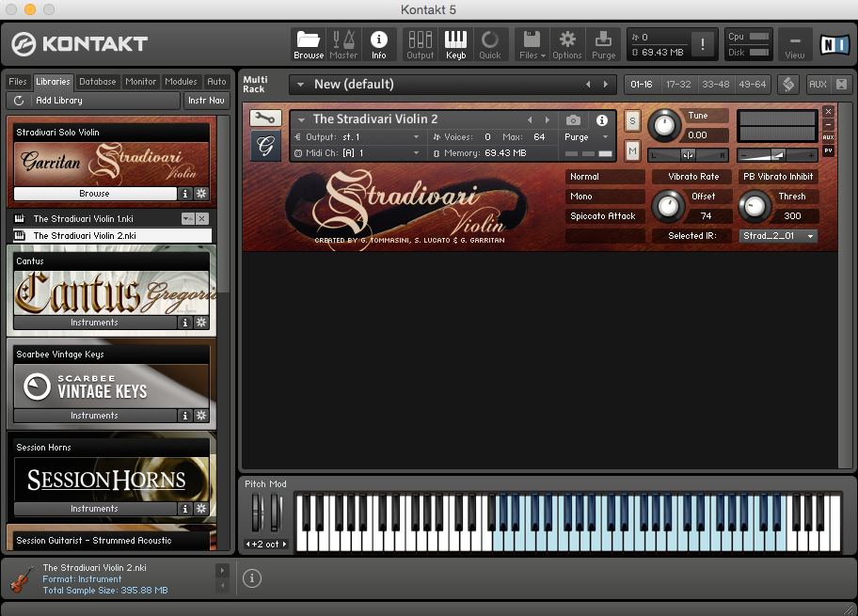Open settings gear for Cantus library
Viewport: 858px width, 616px height.
point(201,323)
